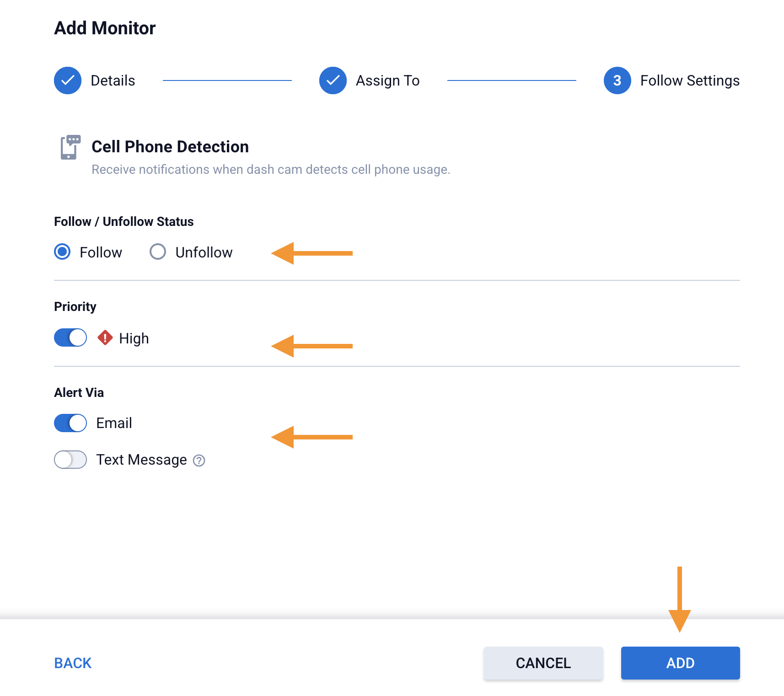Viewport: 784px width, 696px height.
Task: Click the Text Message help question icon
Action: [x=199, y=460]
